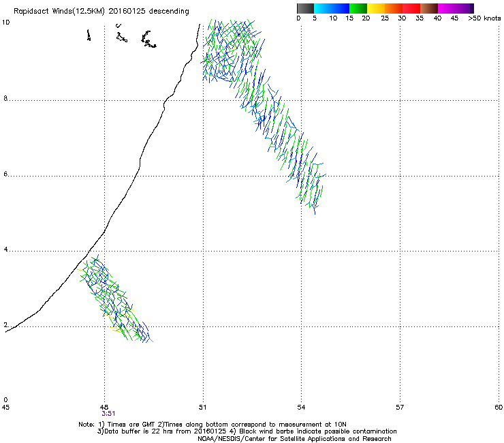Select the magenta 40-45 knots legend segment
This screenshot has width=504, height=443.
[447, 8]
